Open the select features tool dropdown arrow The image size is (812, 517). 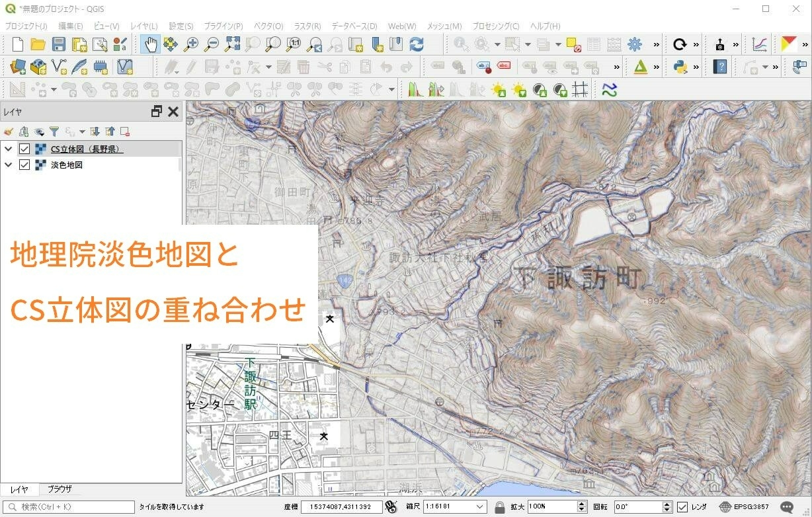tap(528, 45)
